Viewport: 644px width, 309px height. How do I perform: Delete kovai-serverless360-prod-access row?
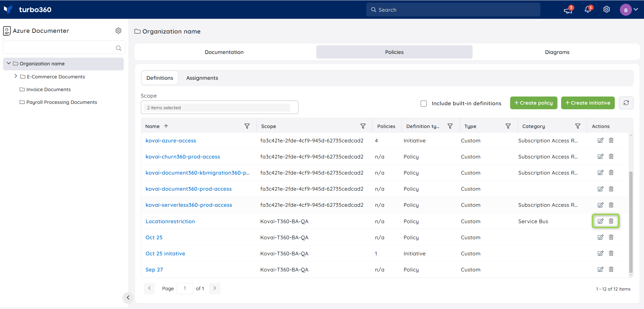pos(611,205)
